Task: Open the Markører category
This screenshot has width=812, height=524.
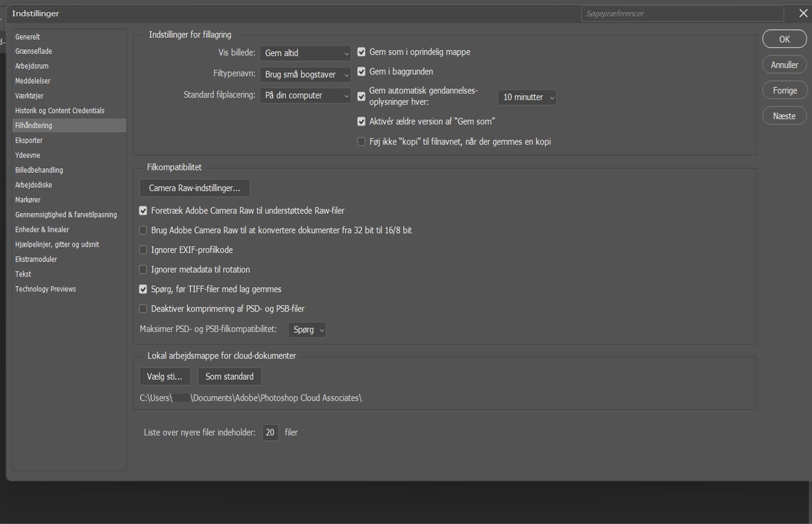Action: click(69, 200)
